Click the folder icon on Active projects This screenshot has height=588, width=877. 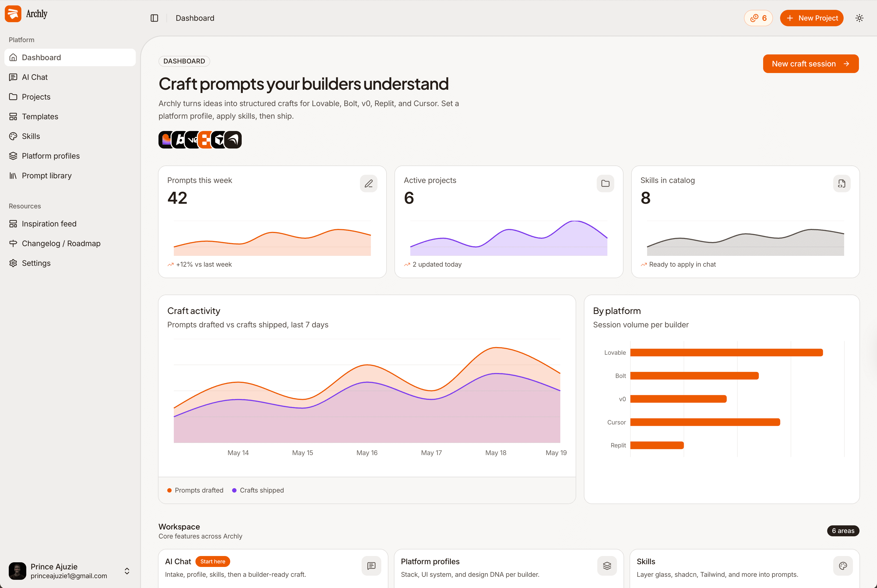(x=605, y=184)
